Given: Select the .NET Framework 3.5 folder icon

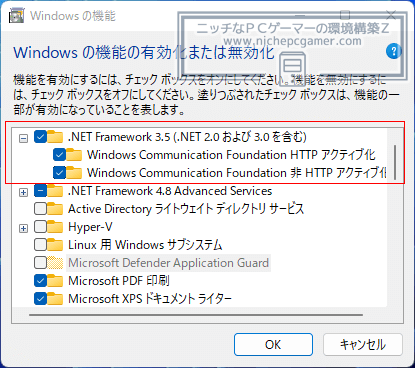Looking at the screenshot, I should (x=55, y=137).
